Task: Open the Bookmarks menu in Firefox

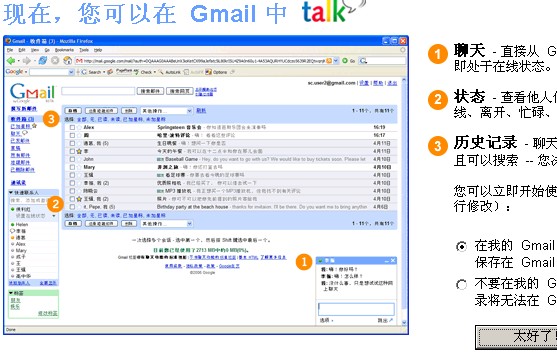Action: [x=64, y=50]
